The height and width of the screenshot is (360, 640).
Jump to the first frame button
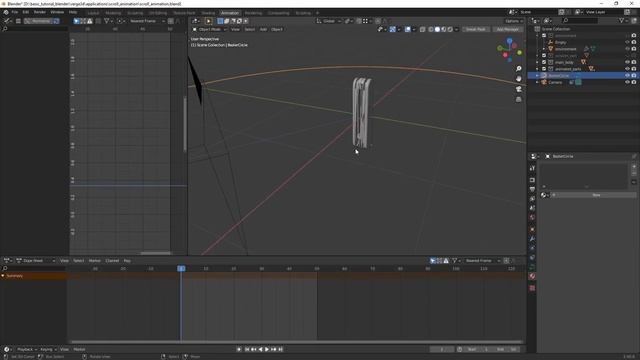[x=247, y=349]
